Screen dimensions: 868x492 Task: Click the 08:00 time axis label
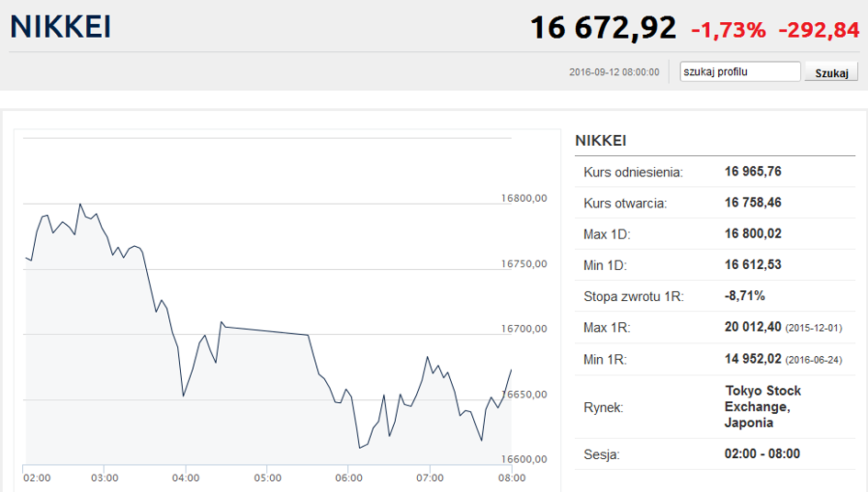click(512, 477)
